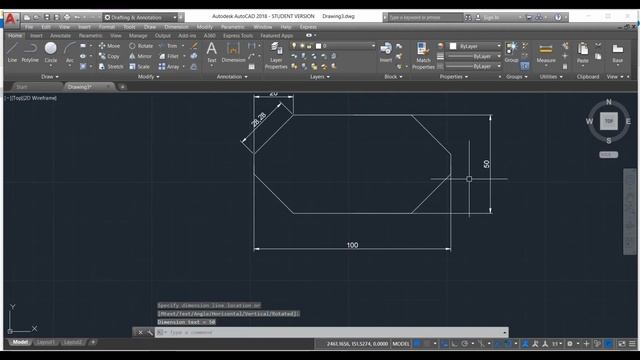Click the Erase tool icon in Modify
Viewport: 640px width, 360px height.
(x=195, y=46)
